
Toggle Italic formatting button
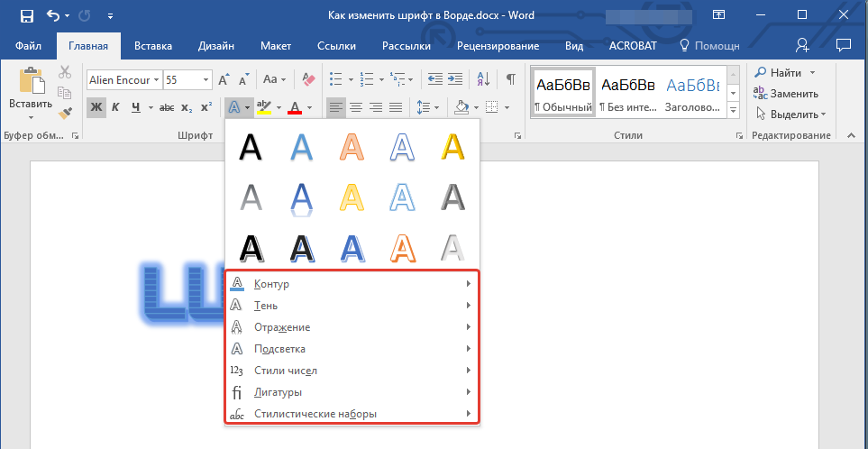coord(116,108)
